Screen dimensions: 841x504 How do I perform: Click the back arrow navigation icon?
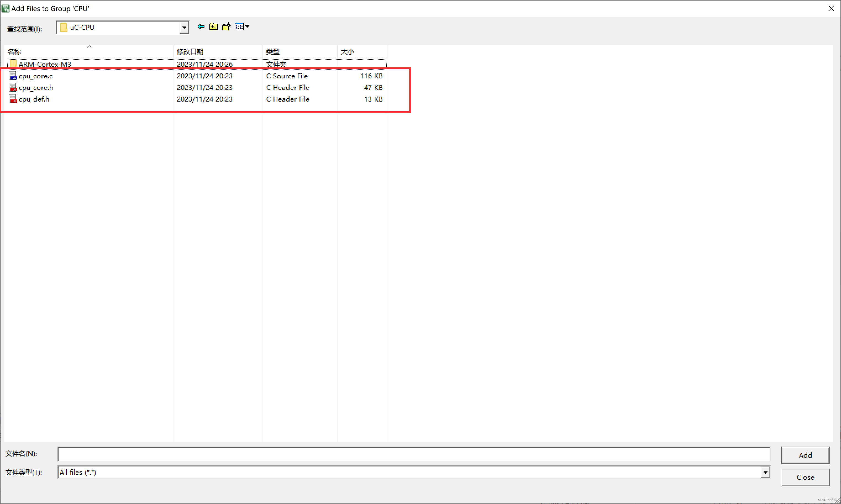tap(201, 26)
